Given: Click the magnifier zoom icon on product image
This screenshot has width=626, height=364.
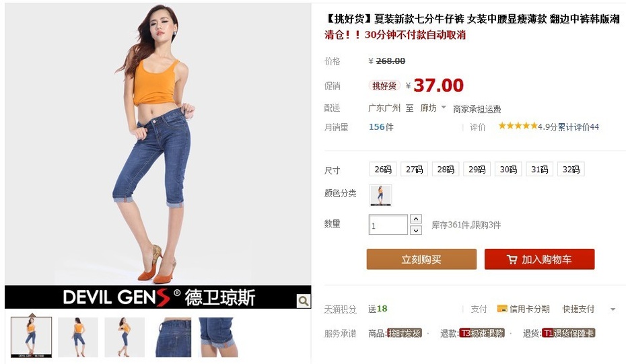Looking at the screenshot, I should tap(304, 301).
